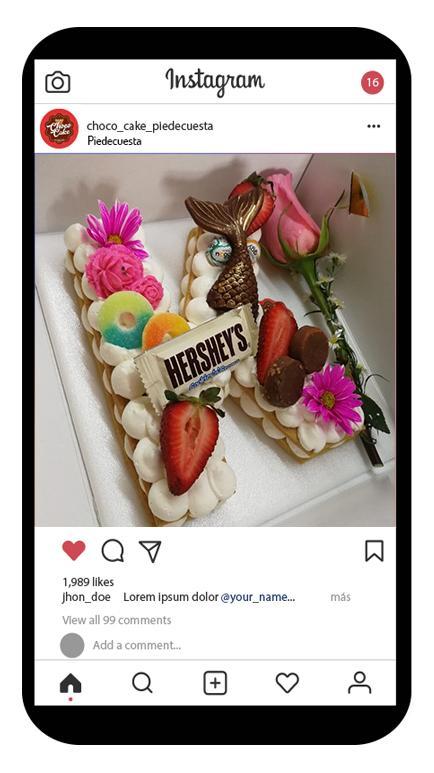
Task: Tap the Choco Cake profile avatar
Action: (x=59, y=128)
